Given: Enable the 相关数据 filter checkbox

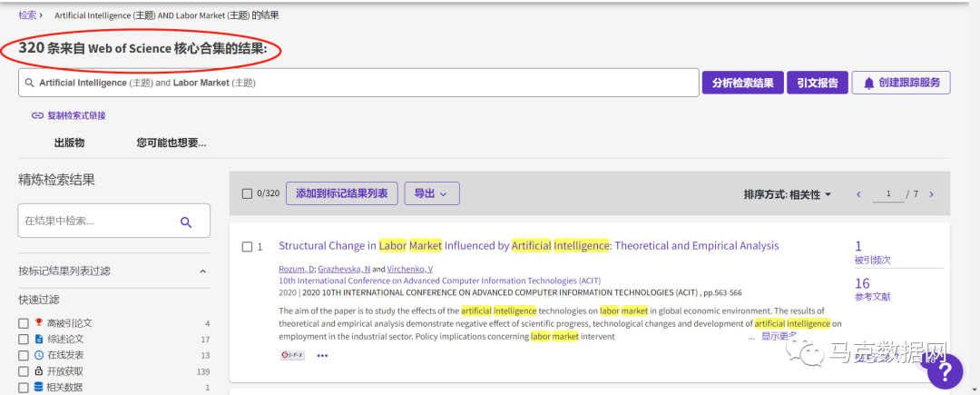Looking at the screenshot, I should (x=23, y=388).
